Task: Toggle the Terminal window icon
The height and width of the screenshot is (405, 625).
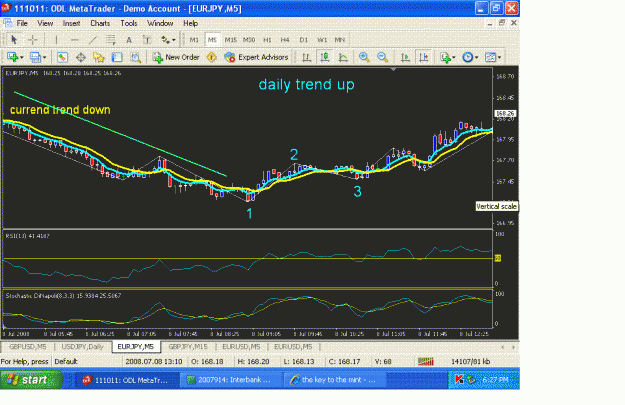Action: click(x=117, y=57)
